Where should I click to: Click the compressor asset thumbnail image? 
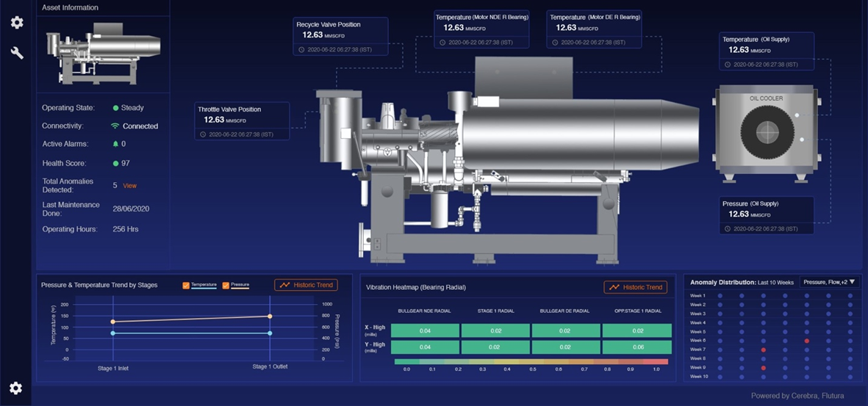pos(103,54)
